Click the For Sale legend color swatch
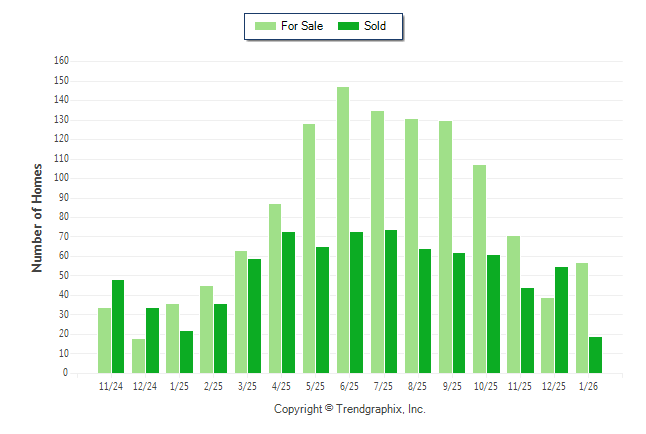The height and width of the screenshot is (434, 646). (x=265, y=26)
